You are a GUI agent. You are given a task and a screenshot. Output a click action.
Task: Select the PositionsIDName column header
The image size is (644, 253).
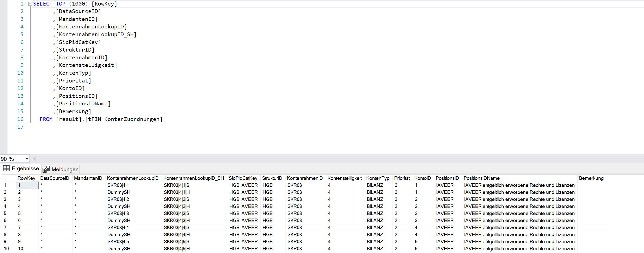481,178
